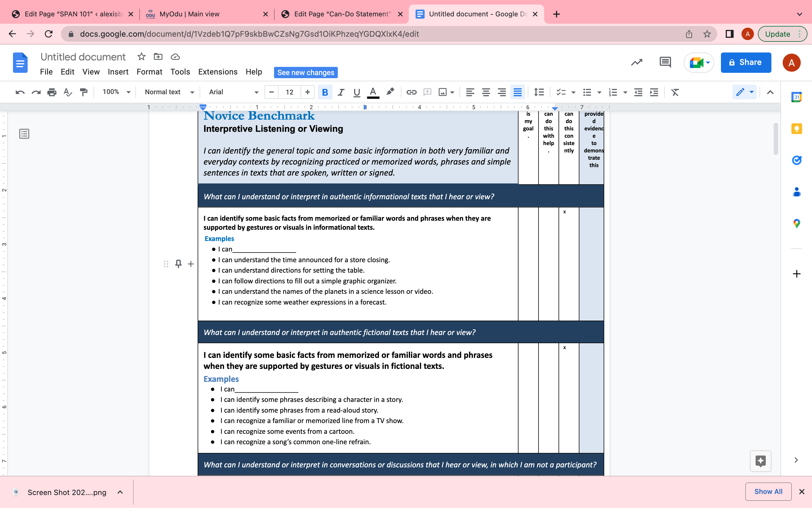Click the blue Share button
Screen dimensions: 812x508
click(x=745, y=62)
